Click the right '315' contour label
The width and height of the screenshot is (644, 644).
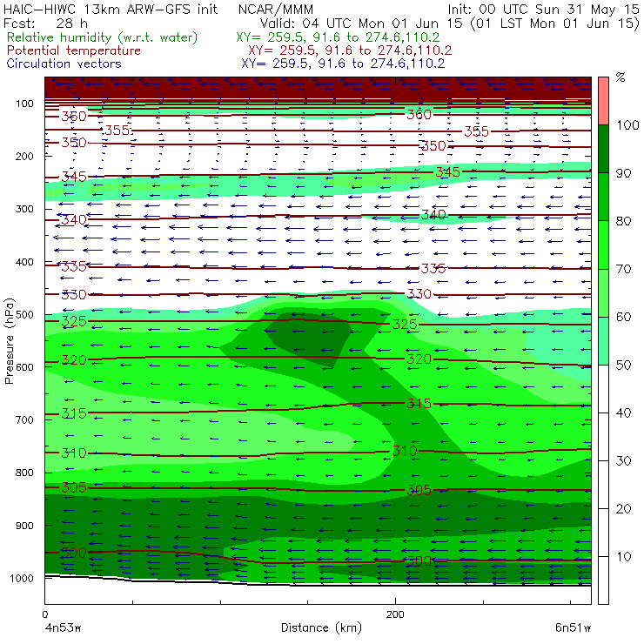tap(419, 404)
